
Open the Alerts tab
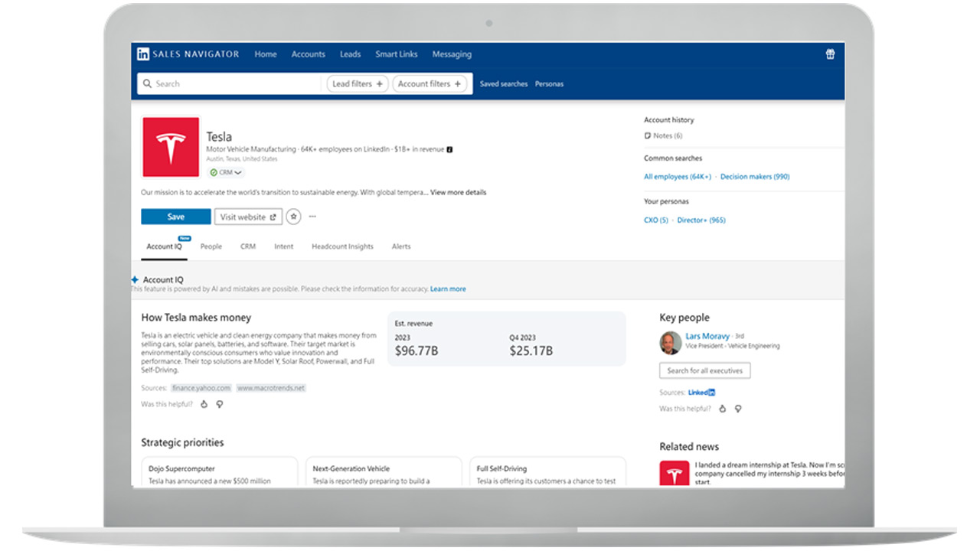coord(401,246)
